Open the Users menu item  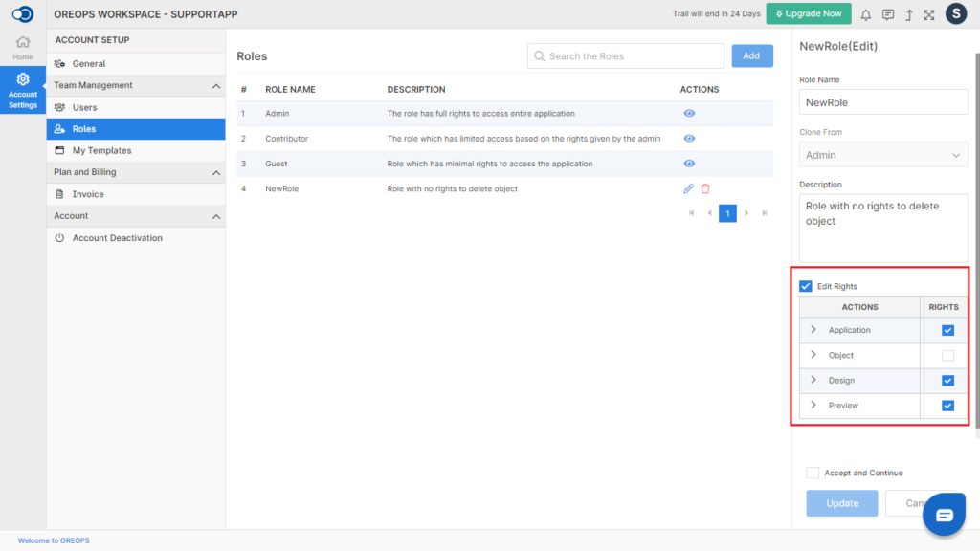[x=136, y=107]
